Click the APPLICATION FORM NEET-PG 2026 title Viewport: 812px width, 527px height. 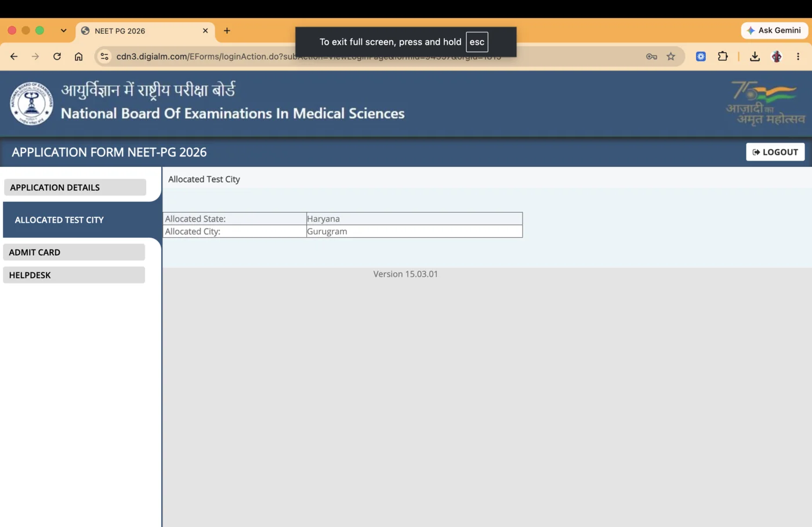[109, 152]
